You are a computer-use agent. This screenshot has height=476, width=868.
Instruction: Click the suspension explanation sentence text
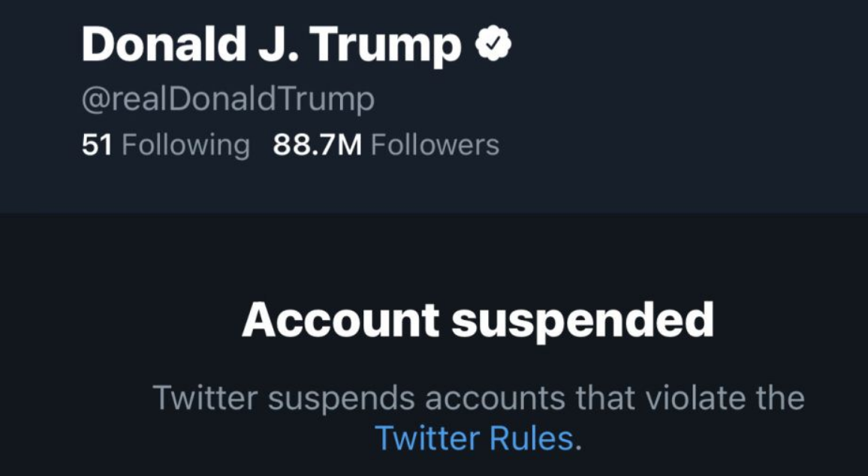tap(478, 418)
